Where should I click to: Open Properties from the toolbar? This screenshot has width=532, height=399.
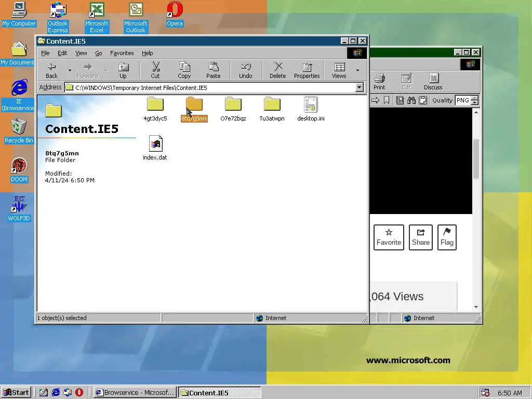point(307,70)
